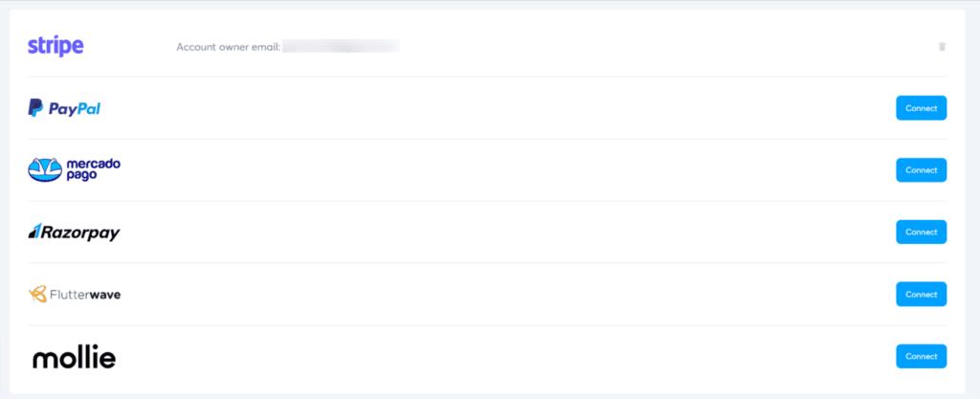The width and height of the screenshot is (980, 399).
Task: Click the PayPal wordmark text
Action: point(75,109)
